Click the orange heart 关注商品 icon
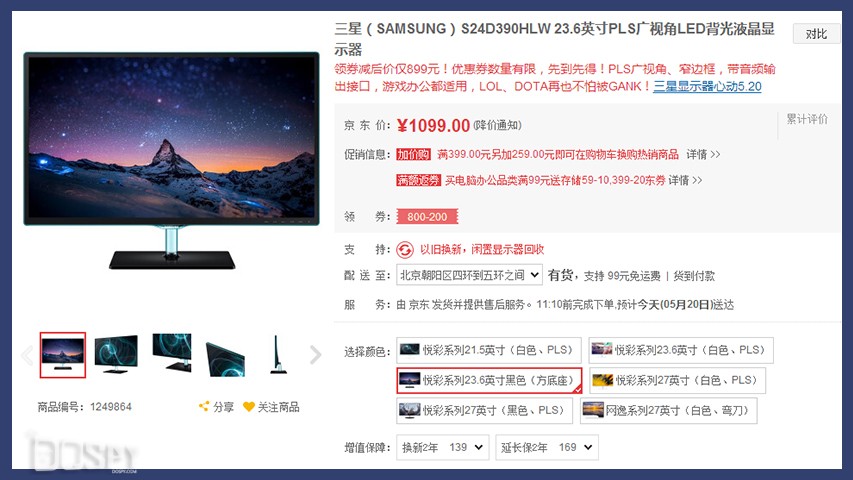Screen dimensions: 853x480 click(249, 407)
